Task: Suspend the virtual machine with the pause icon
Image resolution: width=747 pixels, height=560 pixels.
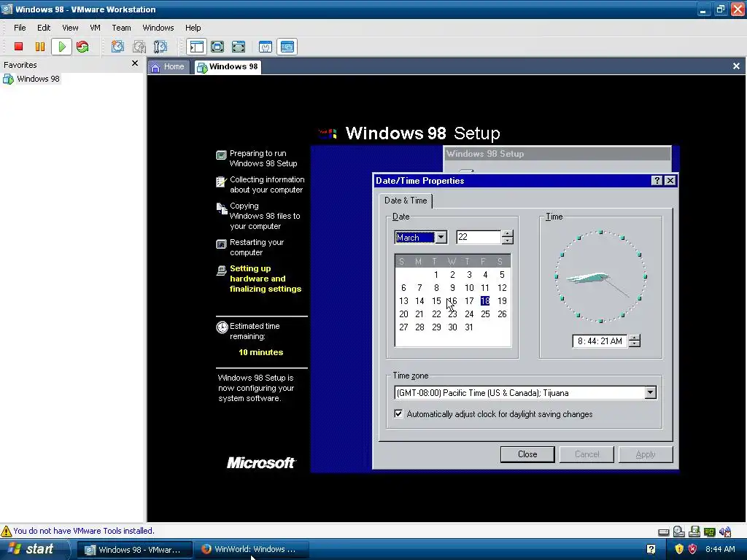Action: click(x=40, y=46)
